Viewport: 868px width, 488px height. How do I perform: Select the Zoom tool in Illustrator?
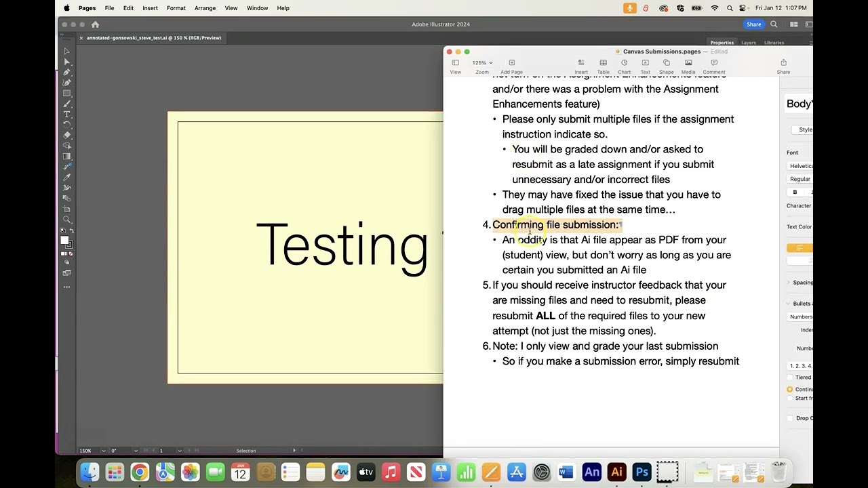pyautogui.click(x=66, y=220)
